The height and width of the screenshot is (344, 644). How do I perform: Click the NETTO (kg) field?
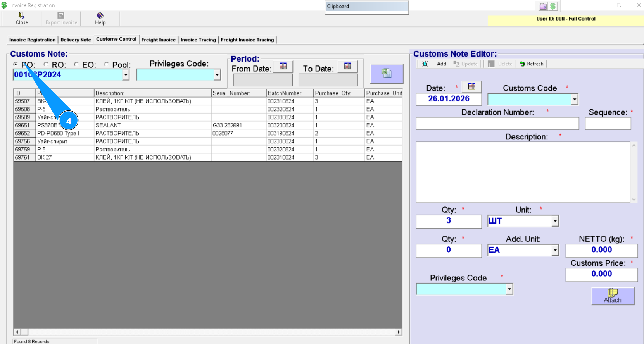pos(601,250)
